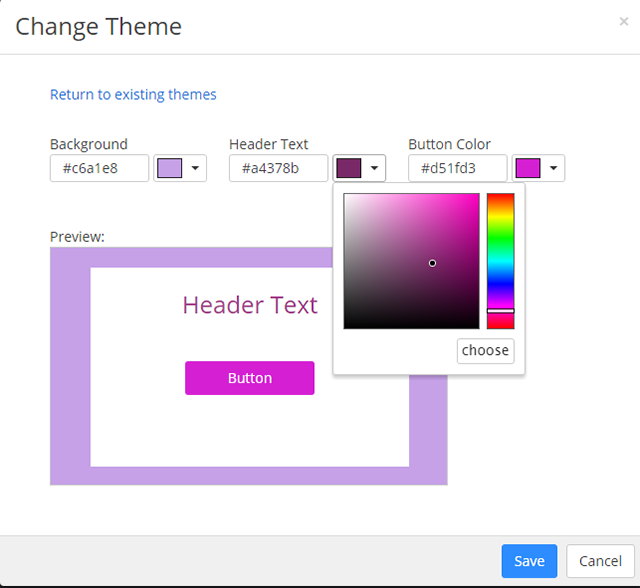
Task: Close the Change Theme dialog
Action: click(624, 21)
